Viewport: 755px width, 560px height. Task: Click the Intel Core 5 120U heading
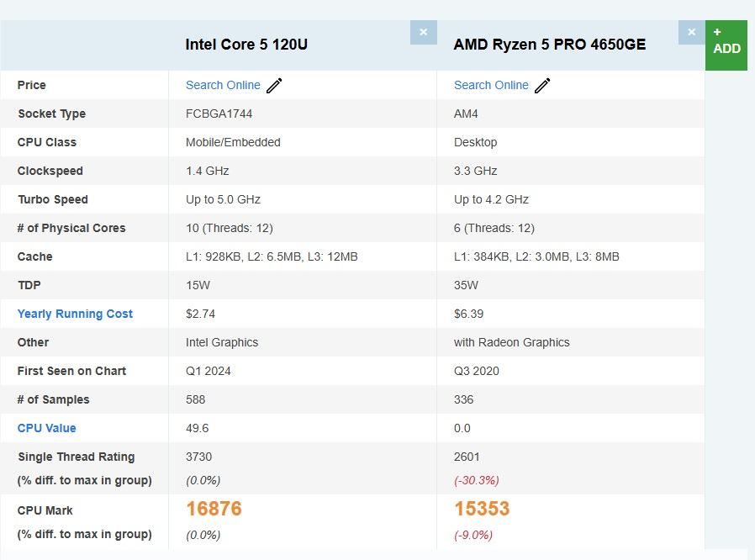[x=246, y=45]
